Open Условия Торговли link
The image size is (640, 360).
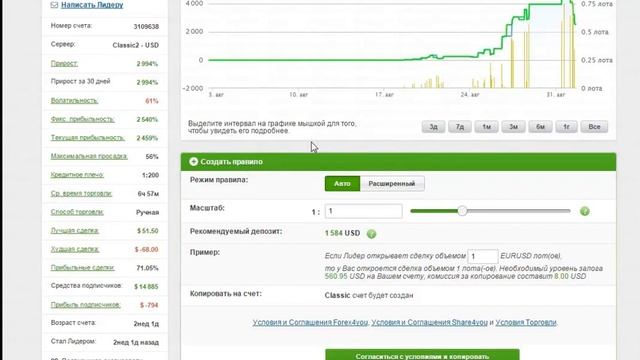pos(526,322)
